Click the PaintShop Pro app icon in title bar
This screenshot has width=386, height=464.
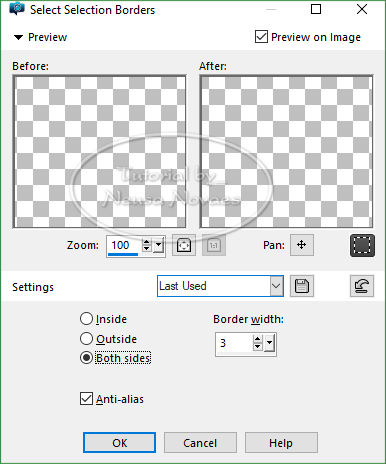(x=17, y=9)
